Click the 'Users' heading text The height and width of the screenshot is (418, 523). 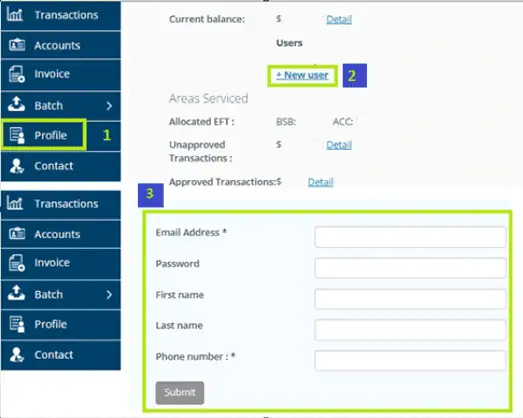pos(289,43)
